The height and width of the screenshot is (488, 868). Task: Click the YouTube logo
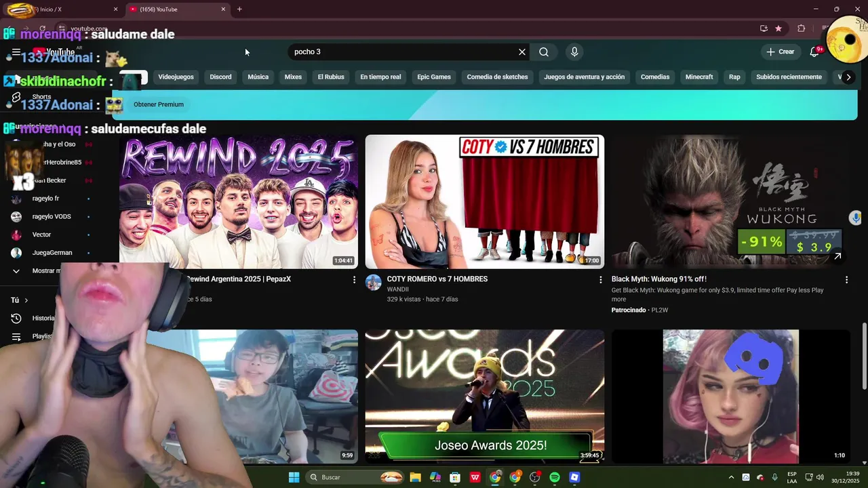[54, 52]
